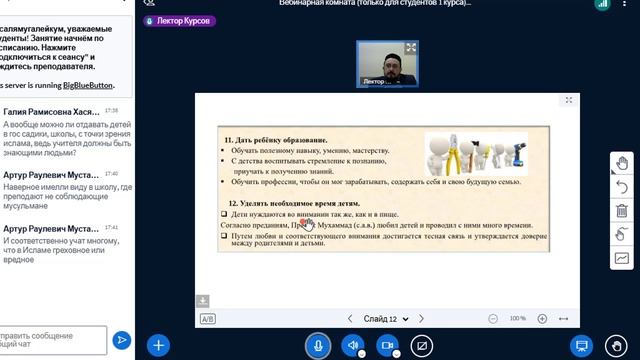Go to the next slide
The image size is (640, 360).
coord(421,318)
